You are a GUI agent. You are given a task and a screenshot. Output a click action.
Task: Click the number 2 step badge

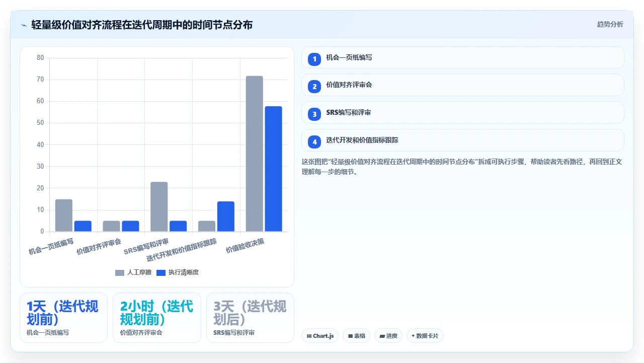[x=314, y=87]
